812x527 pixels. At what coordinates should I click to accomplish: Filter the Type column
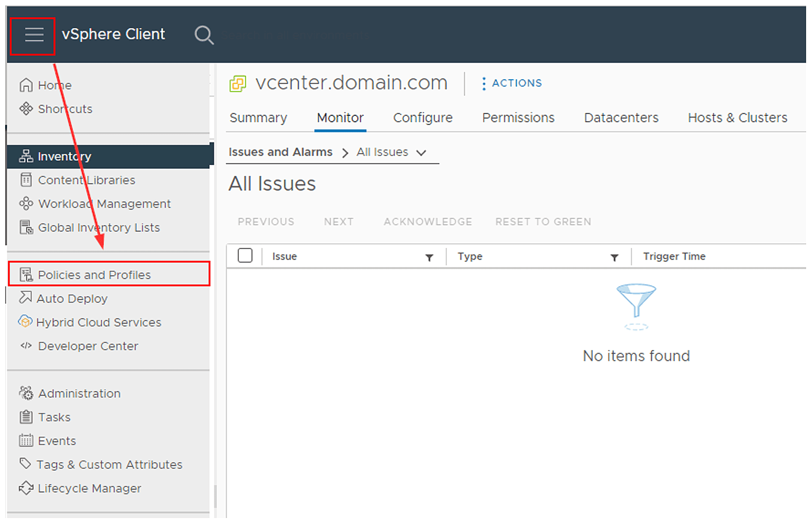[614, 257]
